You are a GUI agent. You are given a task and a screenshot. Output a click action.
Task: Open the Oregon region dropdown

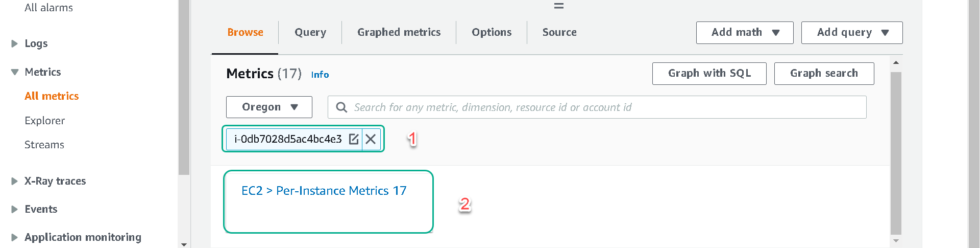(x=269, y=107)
